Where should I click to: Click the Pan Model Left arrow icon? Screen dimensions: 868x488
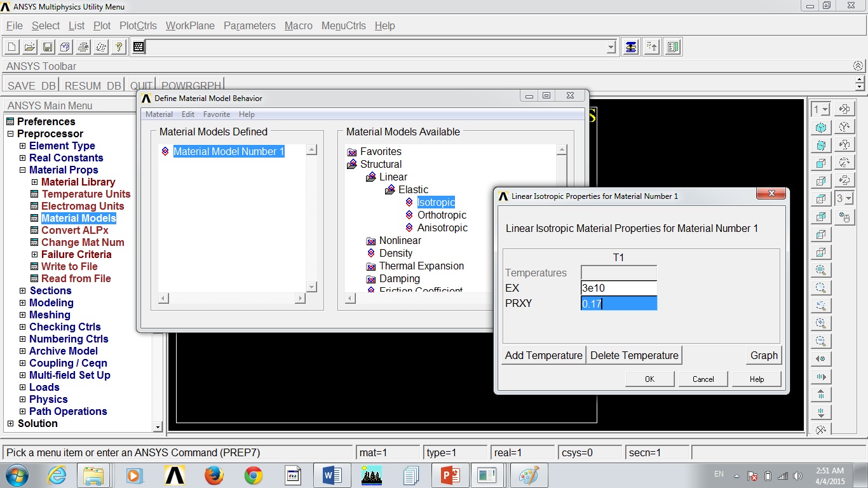coord(821,359)
